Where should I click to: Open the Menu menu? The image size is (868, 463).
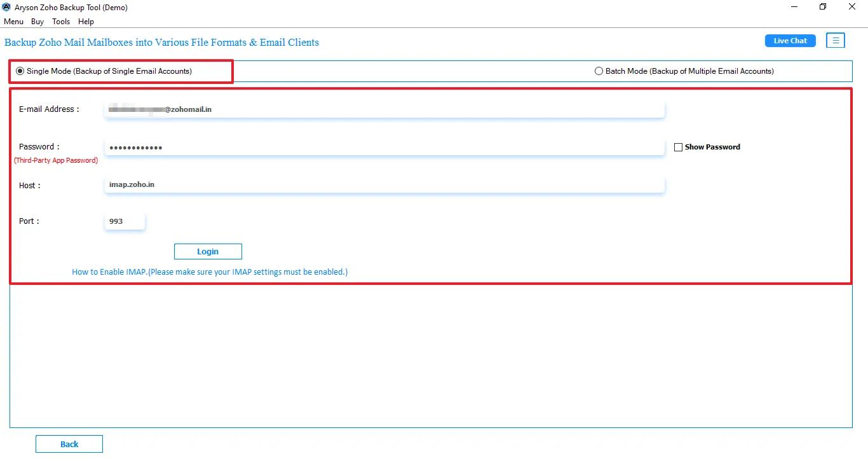[x=13, y=22]
